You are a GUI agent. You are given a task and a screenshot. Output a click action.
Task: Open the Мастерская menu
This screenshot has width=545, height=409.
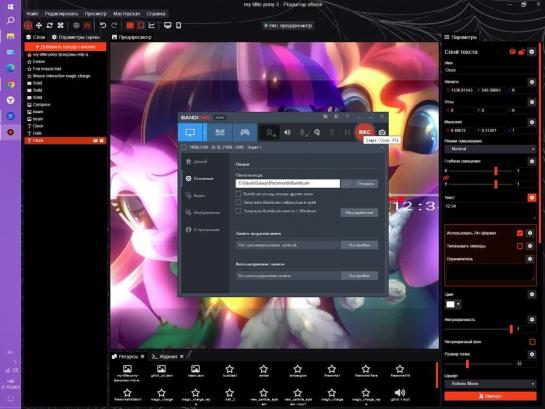point(127,14)
